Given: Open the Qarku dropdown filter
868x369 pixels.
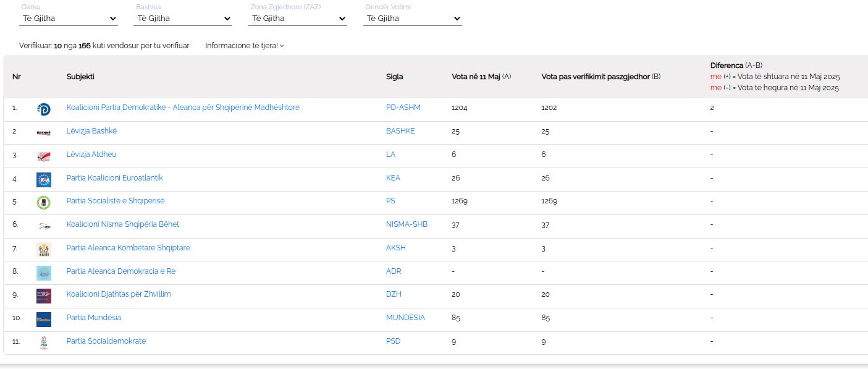Looking at the screenshot, I should (x=69, y=19).
